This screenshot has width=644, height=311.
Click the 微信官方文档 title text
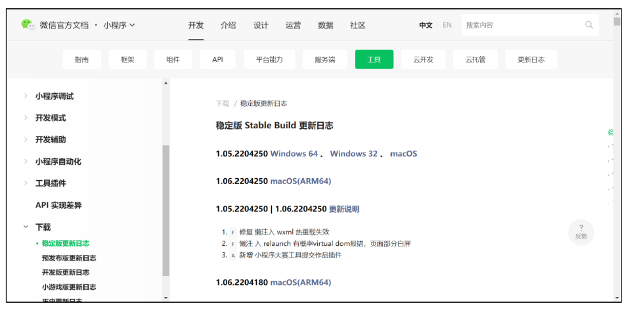(x=64, y=25)
